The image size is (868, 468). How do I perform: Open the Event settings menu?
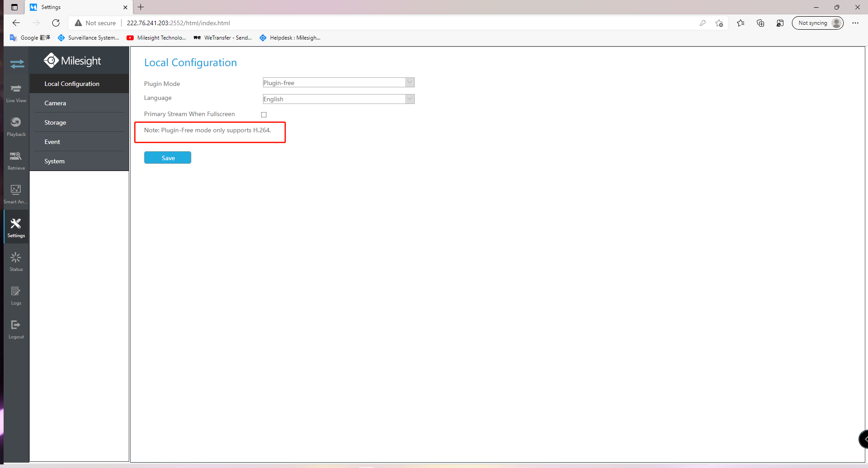coord(79,142)
